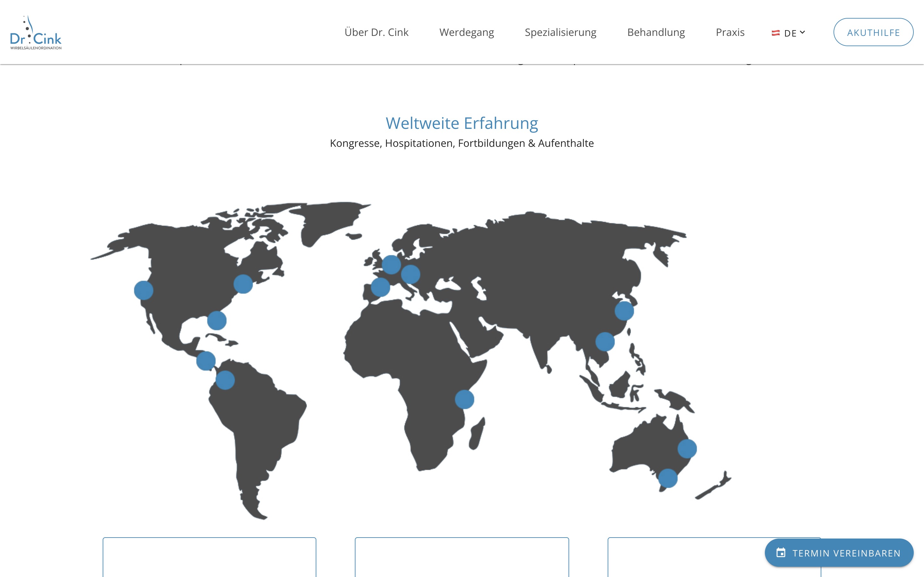Click the Spain map marker
Viewport: 924px width, 577px height.
[x=380, y=287]
